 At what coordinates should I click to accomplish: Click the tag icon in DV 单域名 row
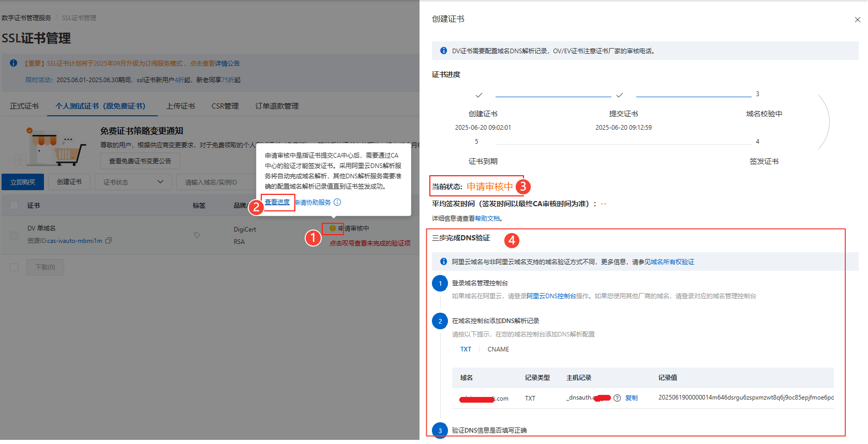coord(197,235)
